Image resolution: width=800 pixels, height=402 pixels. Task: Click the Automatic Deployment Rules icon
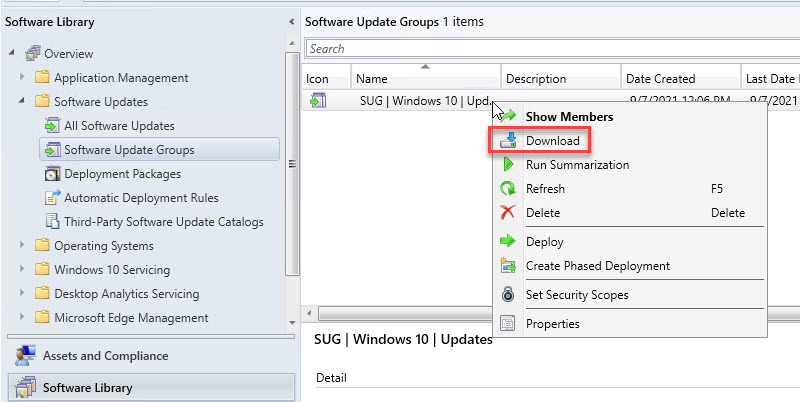[x=52, y=198]
